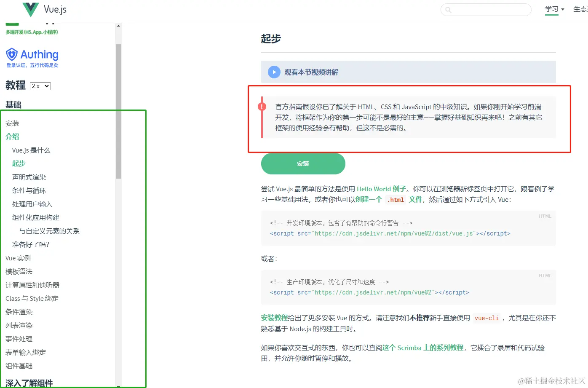588x388 pixels.
Task: Open 事件处理 in the sidebar
Action: (x=19, y=339)
